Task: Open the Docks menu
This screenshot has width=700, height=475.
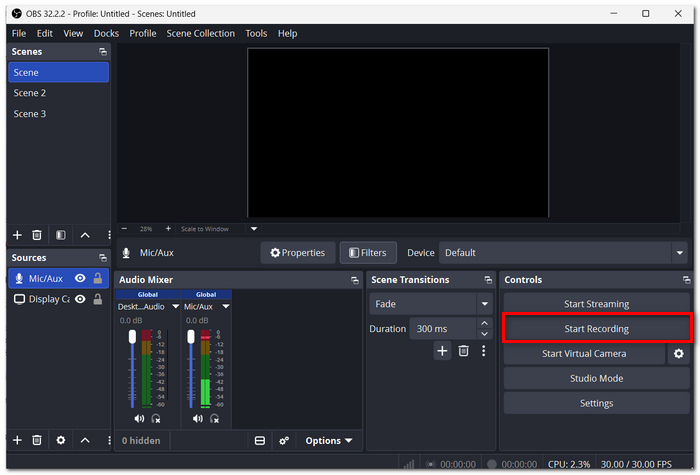Action: tap(106, 33)
